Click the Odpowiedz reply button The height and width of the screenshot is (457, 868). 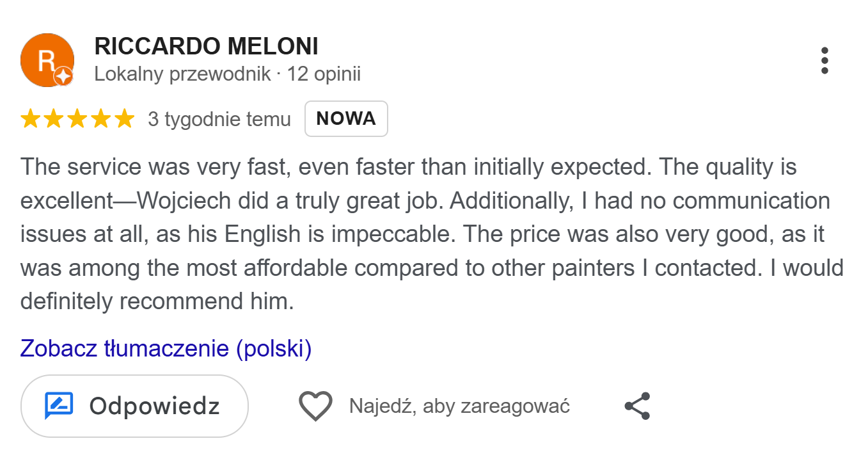tap(134, 406)
